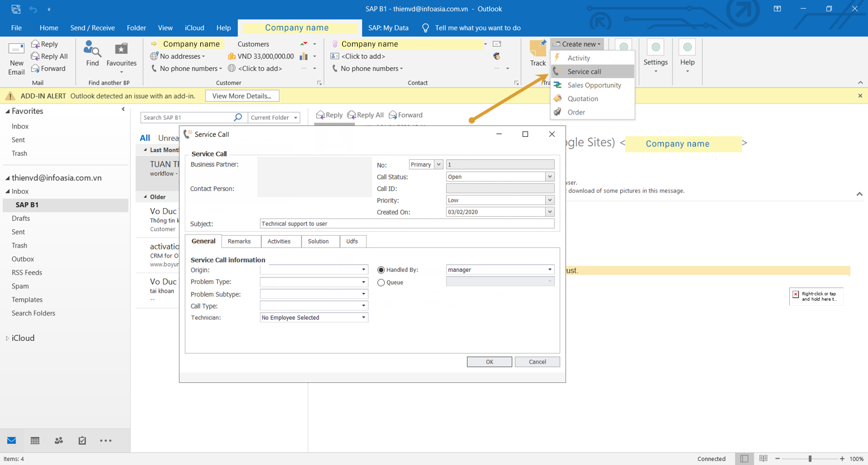Expand the iCloud account in folder pane
This screenshot has width=868, height=465.
point(7,339)
